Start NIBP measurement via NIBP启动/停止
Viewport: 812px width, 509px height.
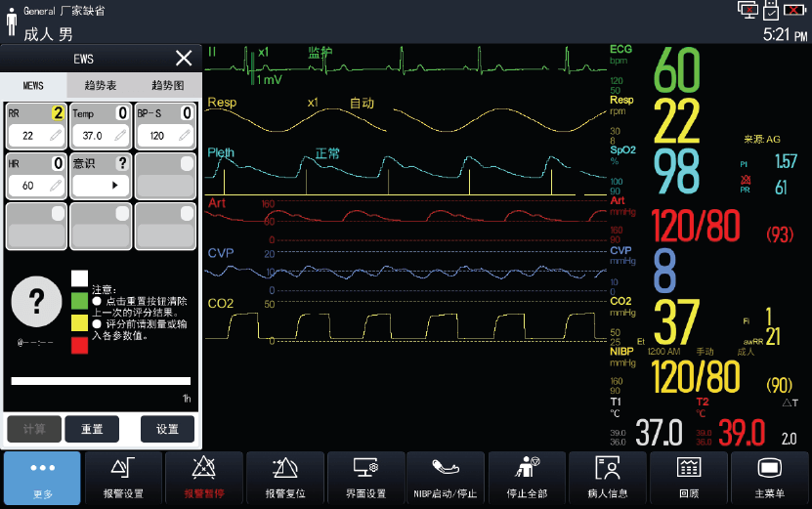point(446,478)
